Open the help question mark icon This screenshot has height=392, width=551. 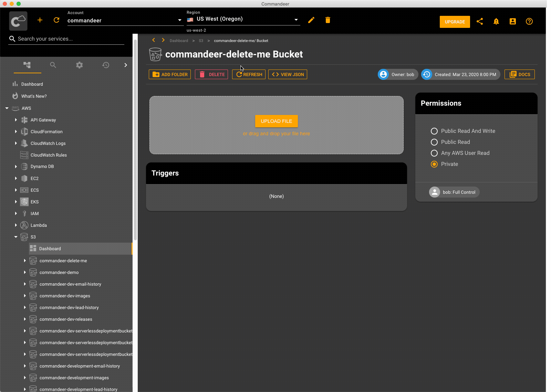(x=529, y=21)
